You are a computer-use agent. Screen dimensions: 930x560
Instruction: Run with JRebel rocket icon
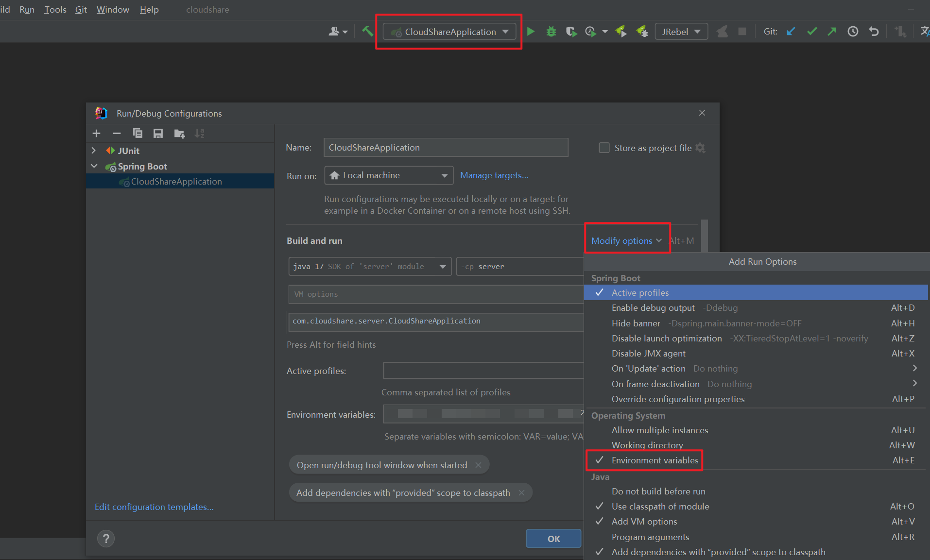pos(620,32)
